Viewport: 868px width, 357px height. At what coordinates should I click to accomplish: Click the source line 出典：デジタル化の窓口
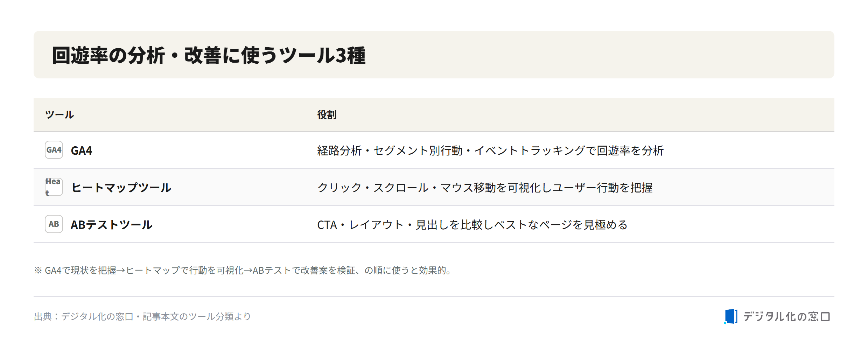[x=142, y=316]
